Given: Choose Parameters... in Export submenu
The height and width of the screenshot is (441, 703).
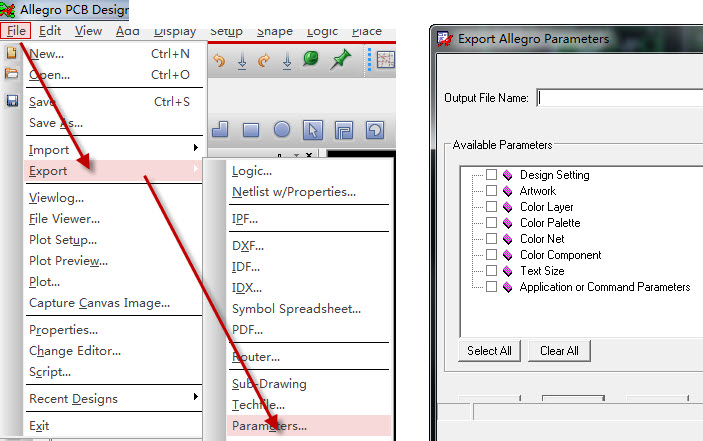Looking at the screenshot, I should click(x=309, y=426).
